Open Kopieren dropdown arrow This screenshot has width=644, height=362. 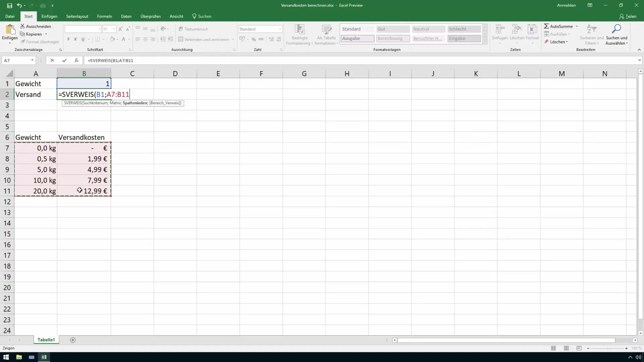click(46, 34)
